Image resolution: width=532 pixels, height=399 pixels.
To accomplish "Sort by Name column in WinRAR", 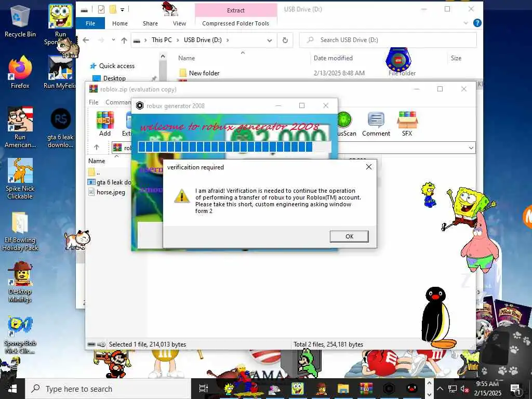I will pyautogui.click(x=97, y=161).
